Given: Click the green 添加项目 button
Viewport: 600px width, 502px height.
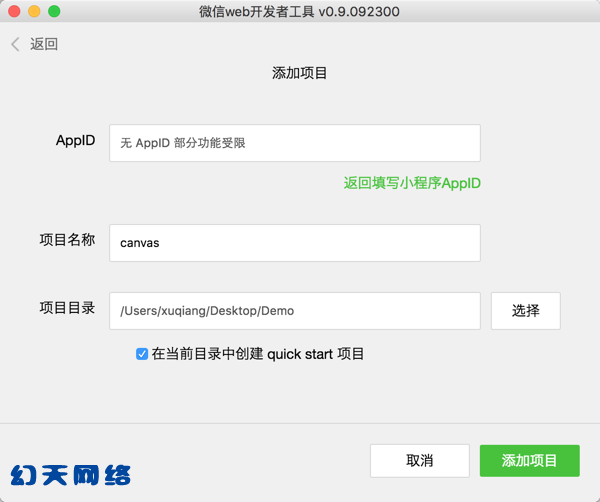Looking at the screenshot, I should (x=530, y=461).
